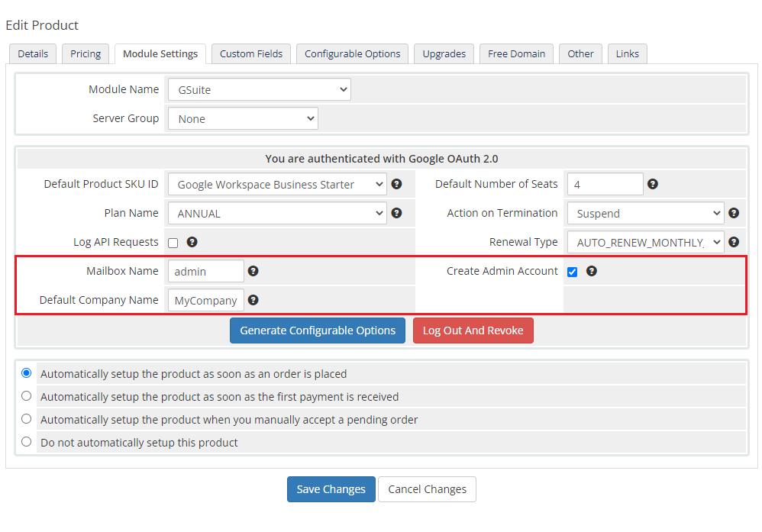
Task: Select setup as soon as order is placed
Action: click(x=26, y=373)
